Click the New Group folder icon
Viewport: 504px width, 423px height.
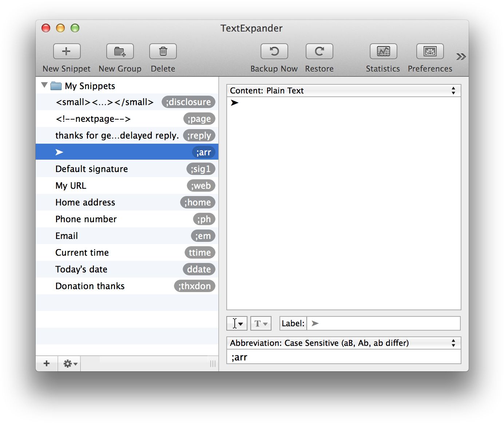coord(120,51)
